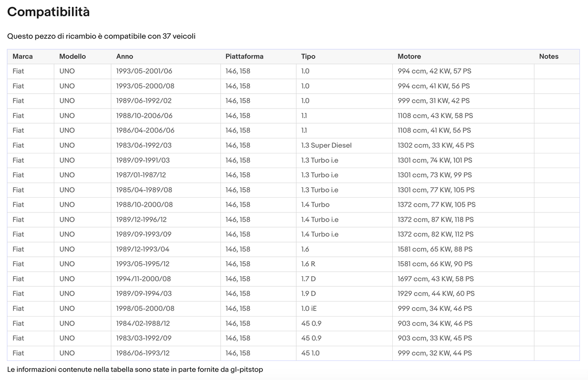The image size is (588, 380).
Task: Click the '37 veicoli' compatibility summary text
Action: [x=179, y=36]
